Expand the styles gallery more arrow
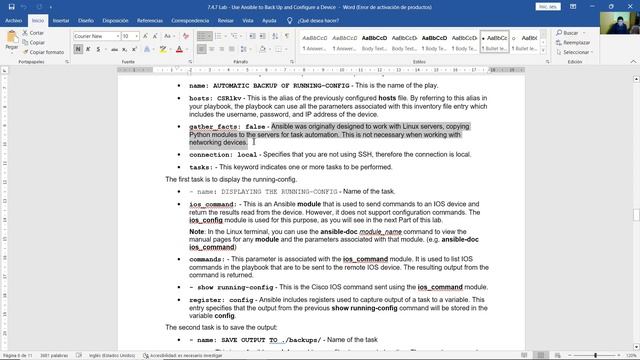The height and width of the screenshot is (360, 640). point(543,51)
